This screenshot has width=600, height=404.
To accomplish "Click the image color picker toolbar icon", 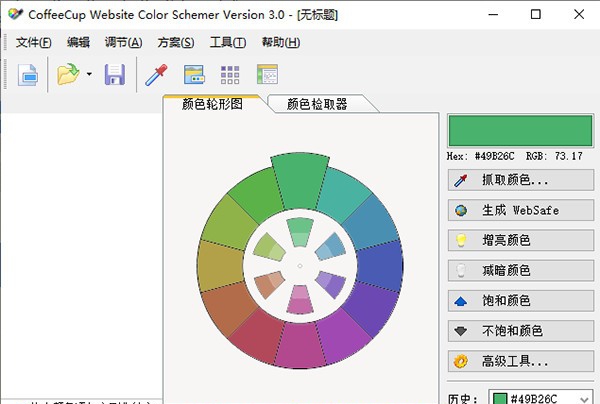I will click(194, 74).
